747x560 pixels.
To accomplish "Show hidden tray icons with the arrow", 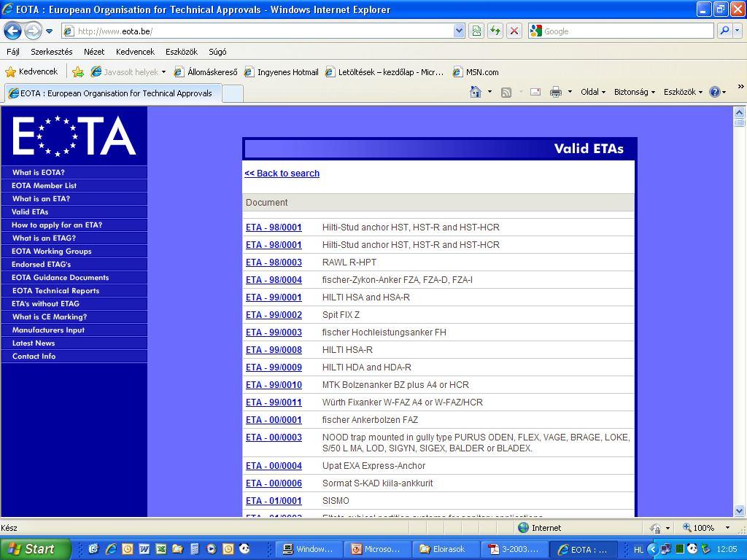I will pos(653,549).
